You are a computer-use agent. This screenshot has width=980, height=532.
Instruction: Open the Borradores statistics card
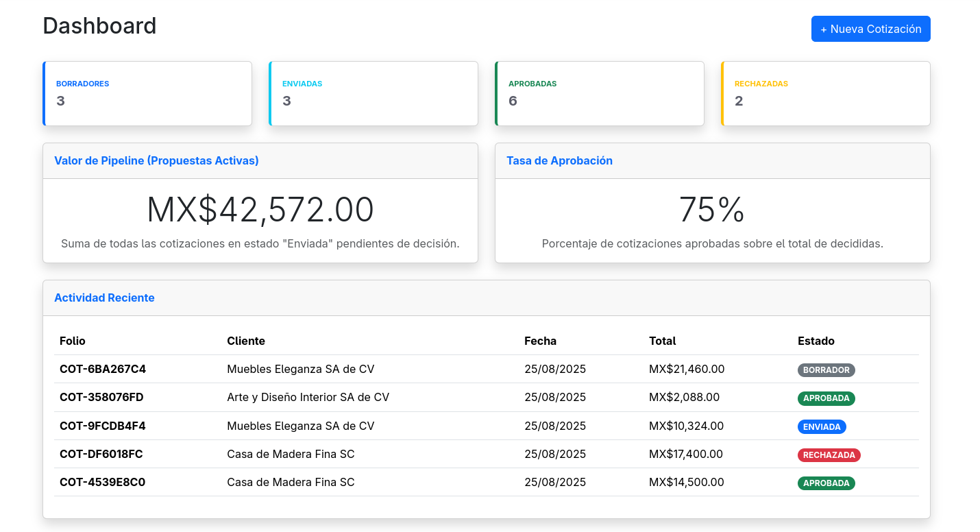pos(147,93)
